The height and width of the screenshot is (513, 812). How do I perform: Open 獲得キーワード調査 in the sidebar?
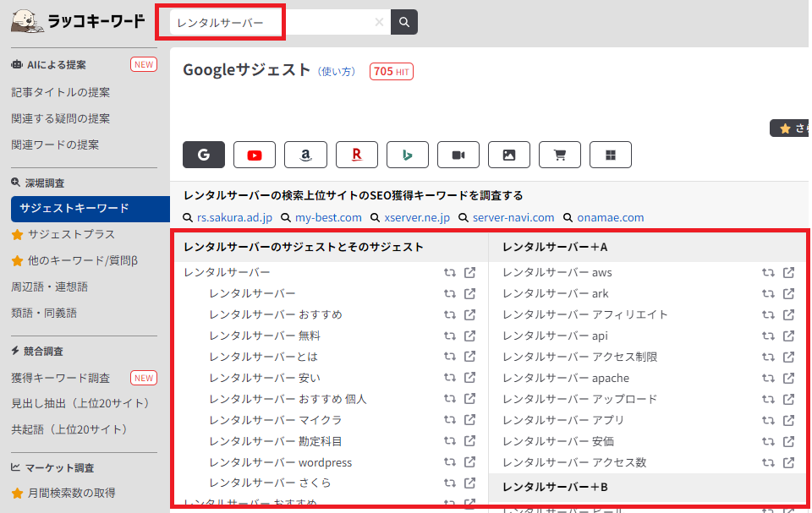point(61,378)
